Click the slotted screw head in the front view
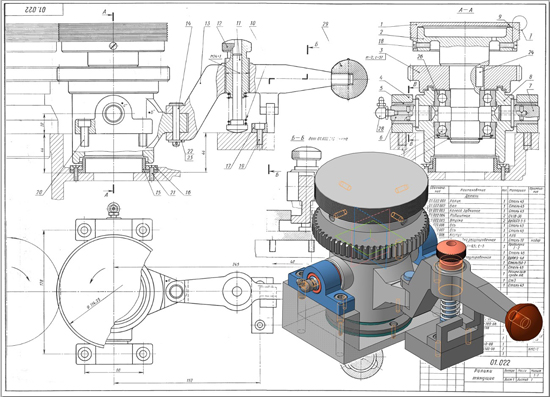Image resolution: width=550 pixels, height=397 pixels. click(x=113, y=46)
